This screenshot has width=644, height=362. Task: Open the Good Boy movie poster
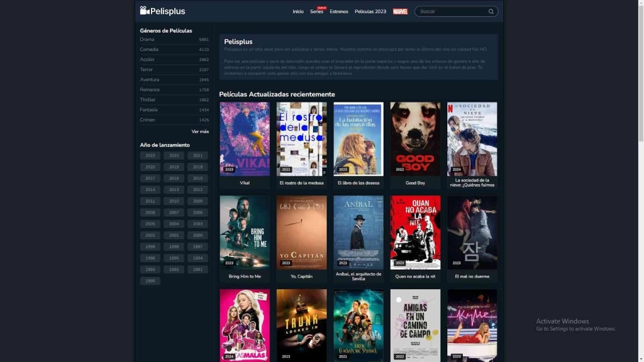click(415, 139)
